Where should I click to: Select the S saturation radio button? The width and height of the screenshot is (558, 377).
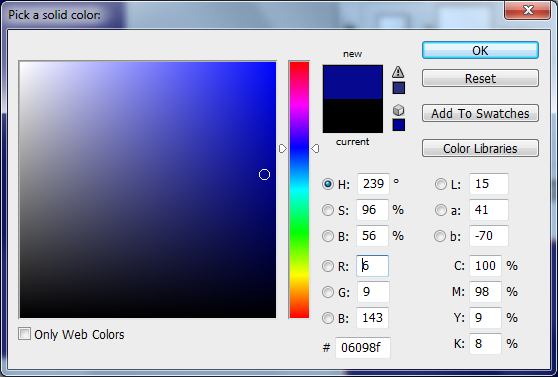[327, 210]
